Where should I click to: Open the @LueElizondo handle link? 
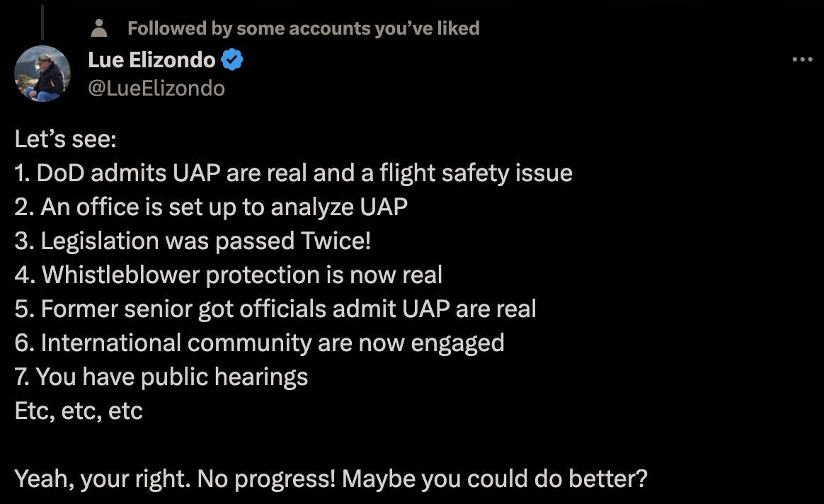tap(156, 88)
